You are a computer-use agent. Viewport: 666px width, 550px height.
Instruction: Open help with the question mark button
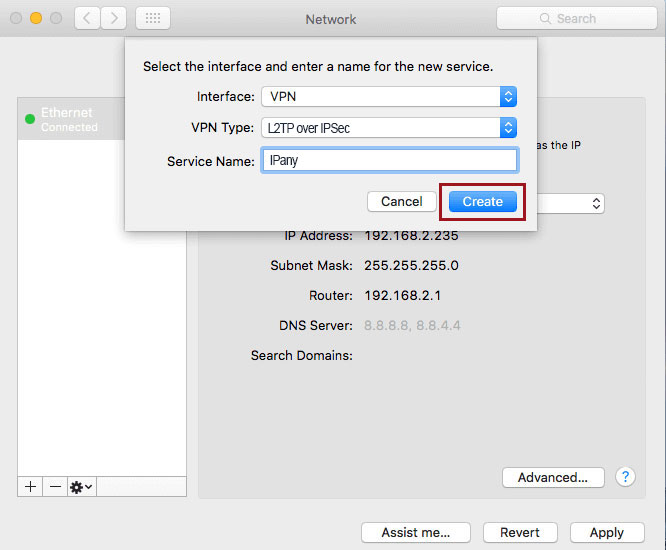click(x=626, y=477)
